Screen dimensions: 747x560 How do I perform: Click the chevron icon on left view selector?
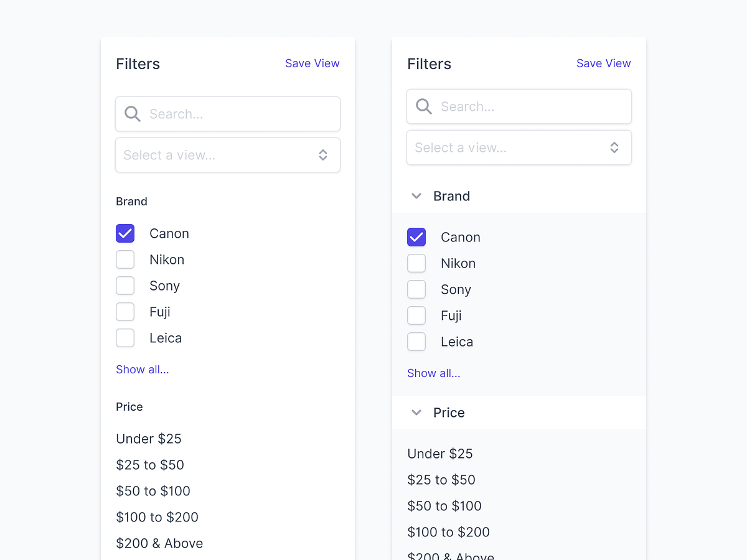323,155
